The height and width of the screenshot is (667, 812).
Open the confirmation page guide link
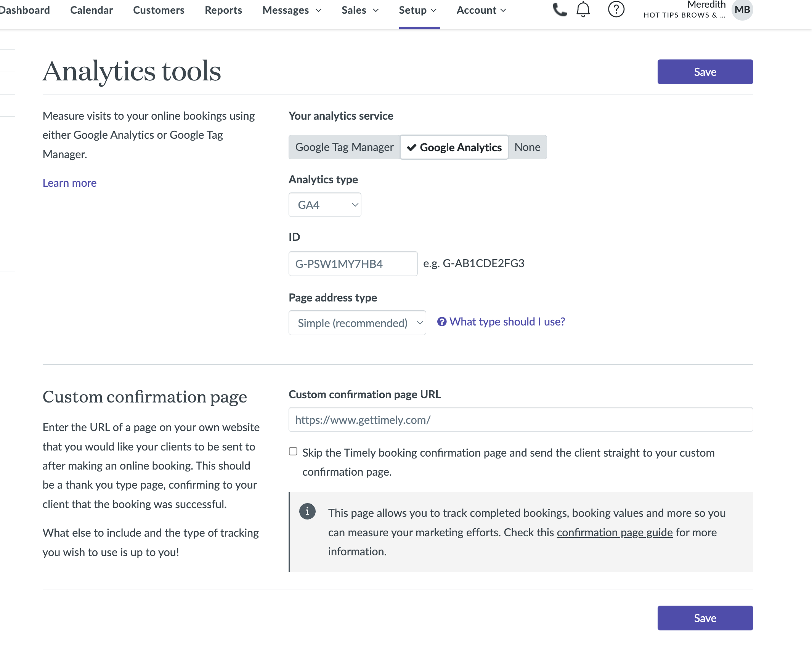[614, 532]
